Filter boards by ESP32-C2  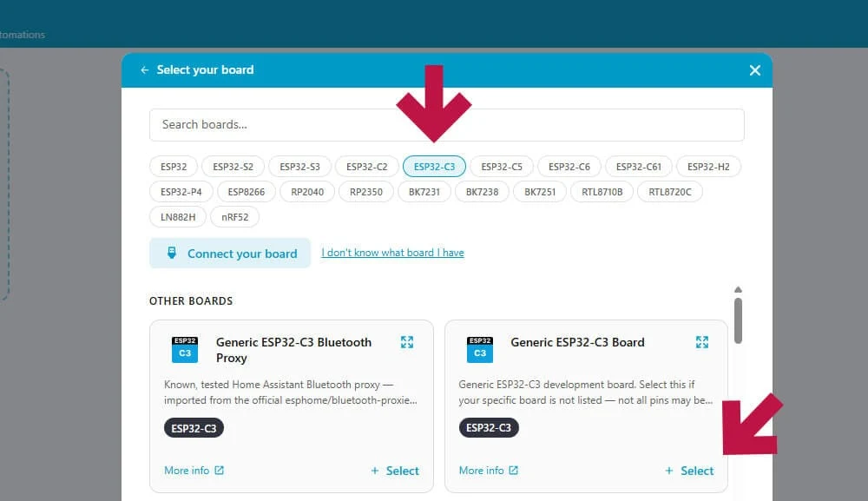(366, 167)
